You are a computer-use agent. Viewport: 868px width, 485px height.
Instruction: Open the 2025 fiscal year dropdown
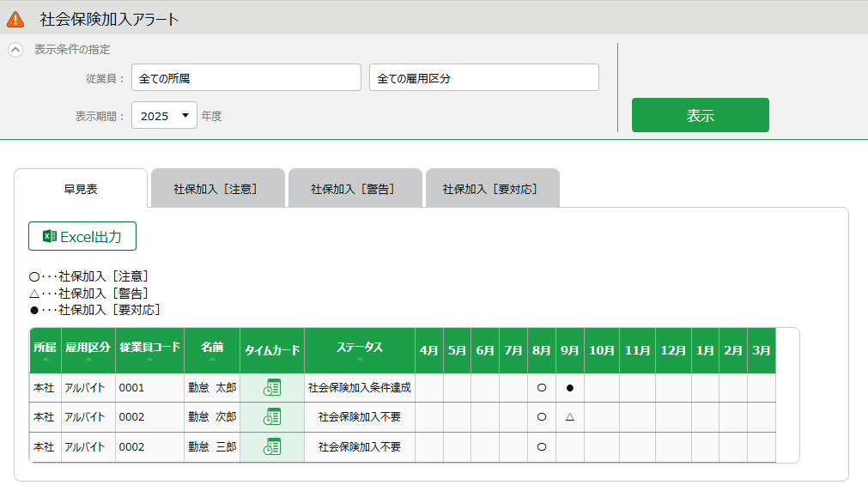164,116
